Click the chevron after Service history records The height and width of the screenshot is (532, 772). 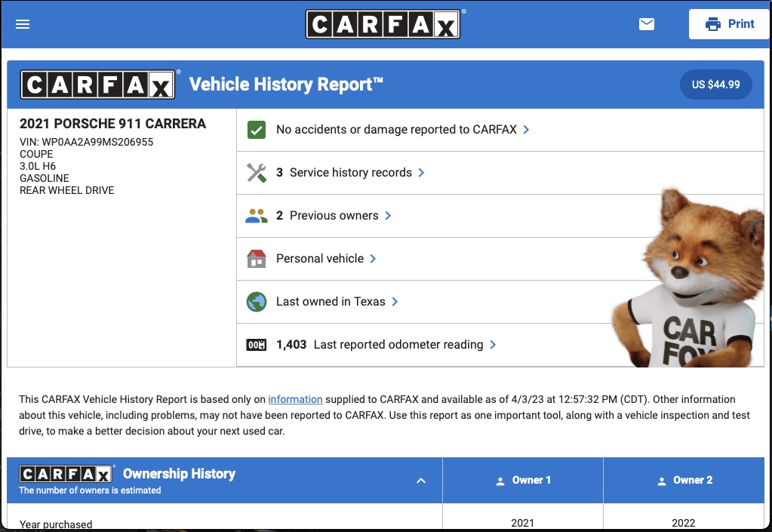click(421, 172)
